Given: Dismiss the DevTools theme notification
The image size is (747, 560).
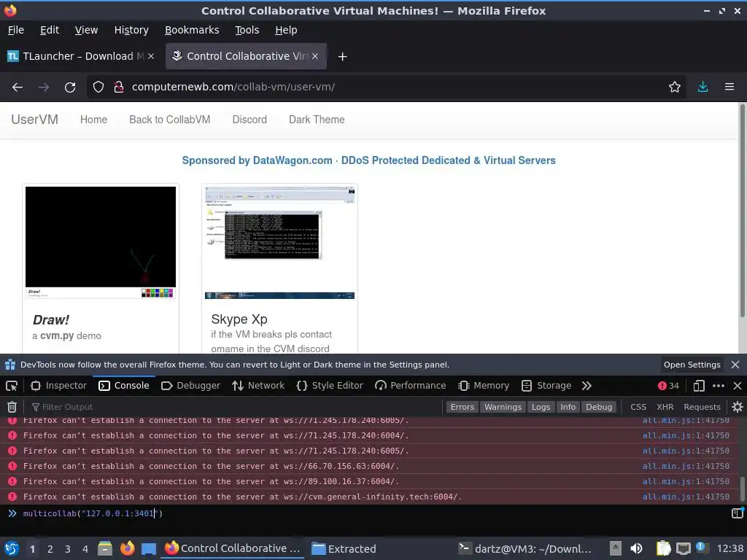Looking at the screenshot, I should [735, 365].
